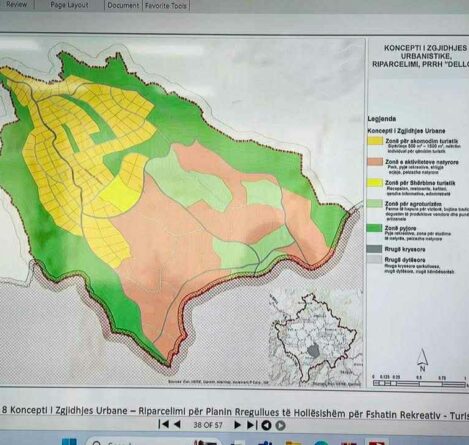The image size is (469, 445).
Task: Click the light green agrotourism legend swatch
Action: pos(375,203)
